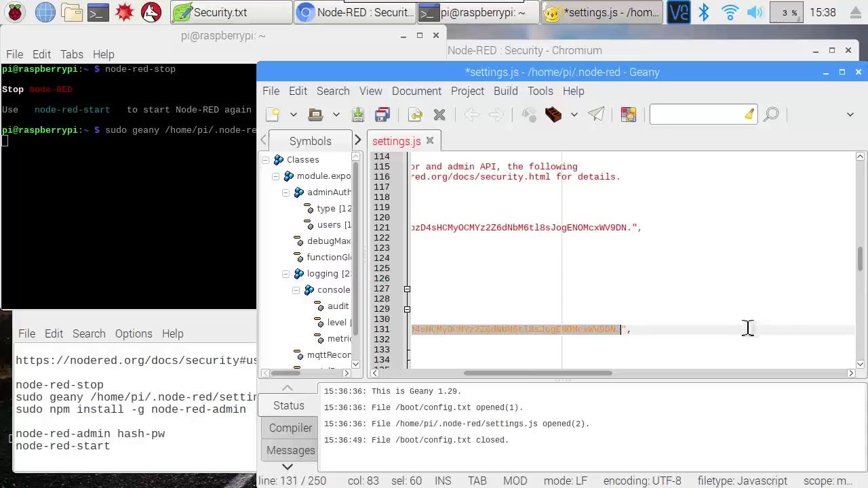Screen dimensions: 868x488
Task: Open the Compiler message tab
Action: coord(290,428)
